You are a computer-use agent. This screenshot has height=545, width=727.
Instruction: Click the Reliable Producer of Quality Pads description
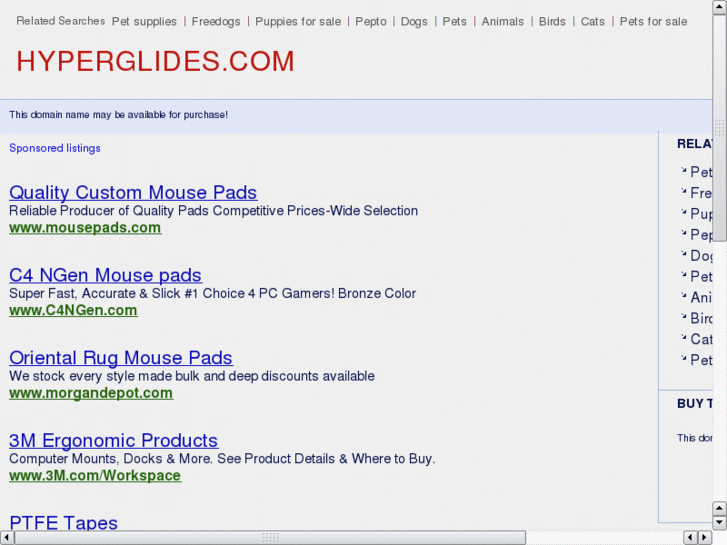(x=213, y=211)
